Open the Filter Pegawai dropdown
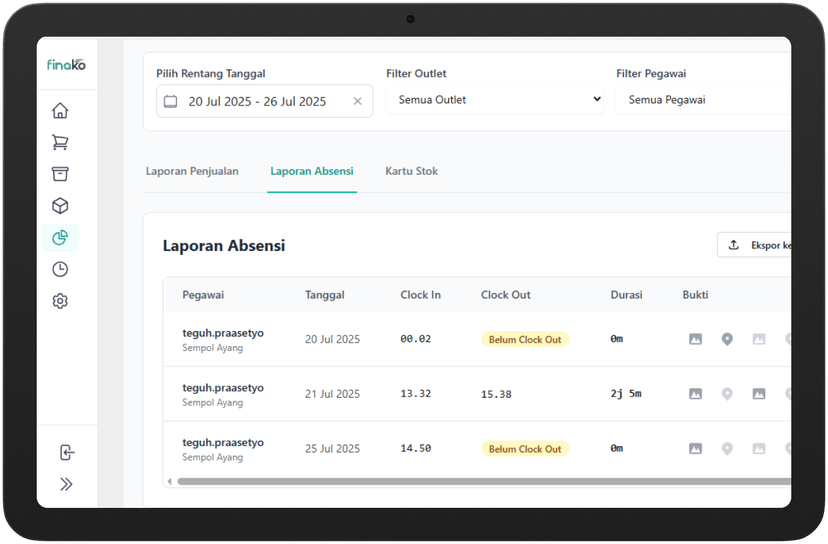The width and height of the screenshot is (828, 544). [703, 100]
